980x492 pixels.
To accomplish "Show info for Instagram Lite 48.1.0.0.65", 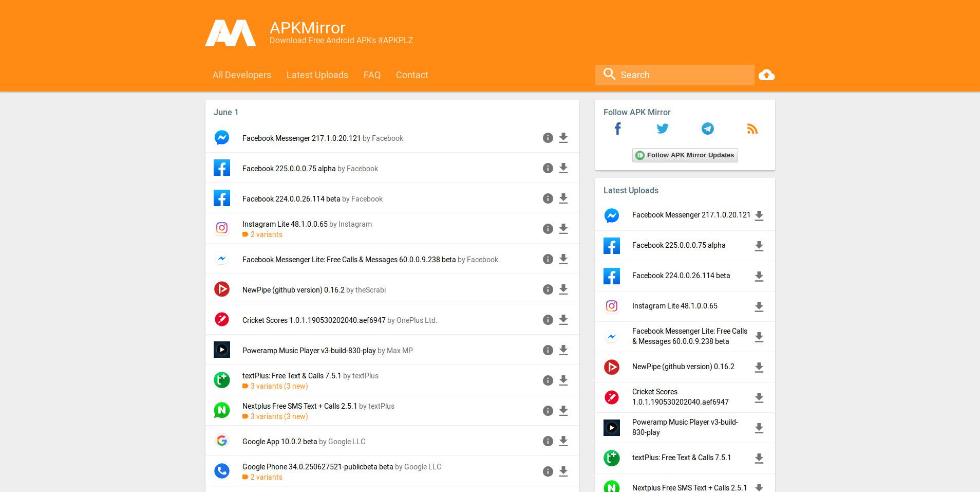I will coord(548,229).
